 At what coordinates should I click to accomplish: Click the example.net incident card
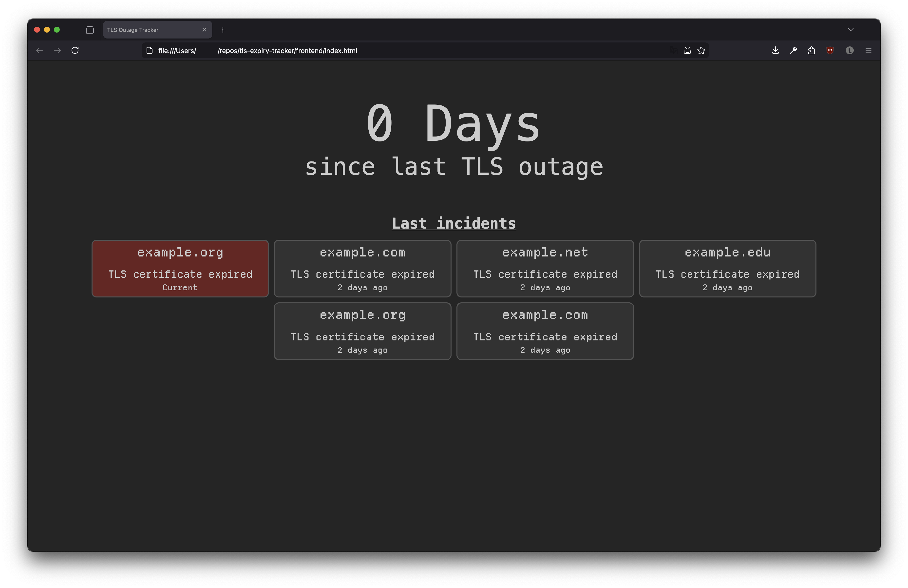pyautogui.click(x=545, y=269)
